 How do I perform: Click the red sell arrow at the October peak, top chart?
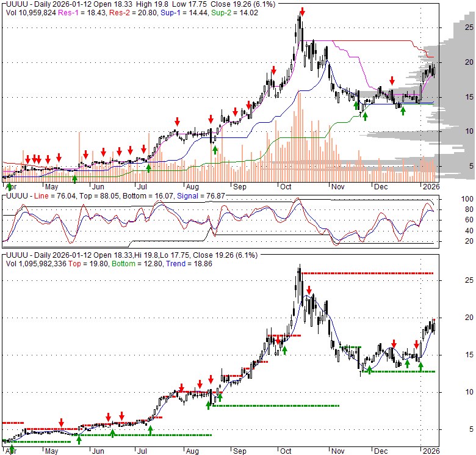(x=301, y=12)
